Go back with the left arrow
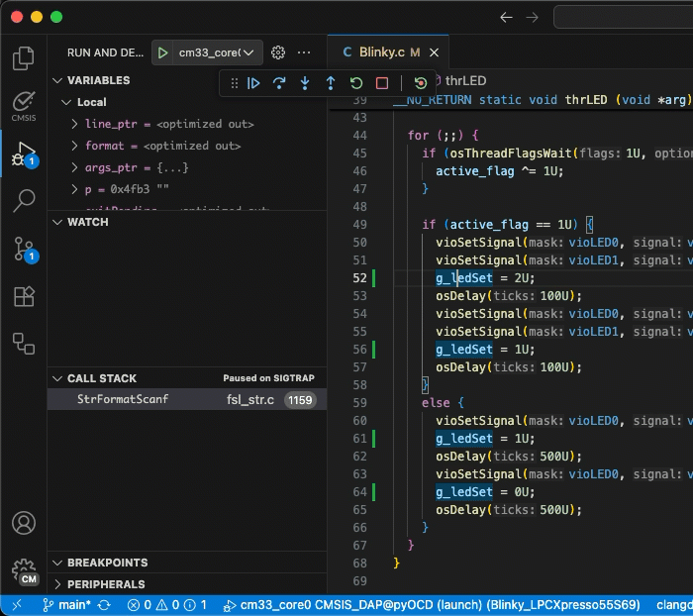Viewport: 693px width, 616px height. click(x=506, y=17)
